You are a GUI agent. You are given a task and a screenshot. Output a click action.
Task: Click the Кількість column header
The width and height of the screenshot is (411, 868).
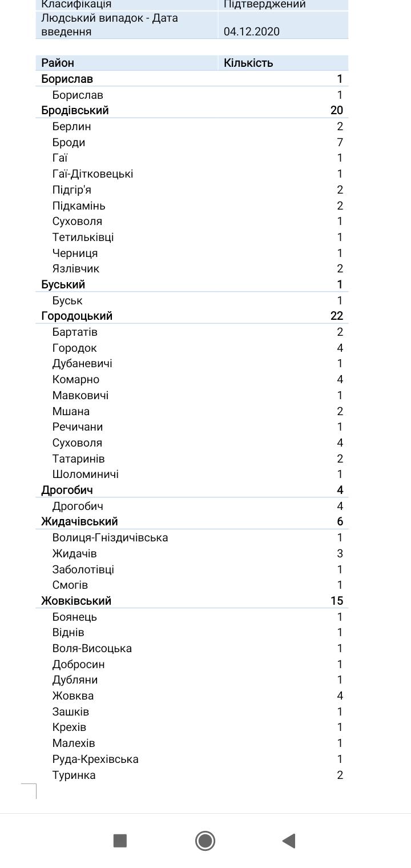(248, 63)
